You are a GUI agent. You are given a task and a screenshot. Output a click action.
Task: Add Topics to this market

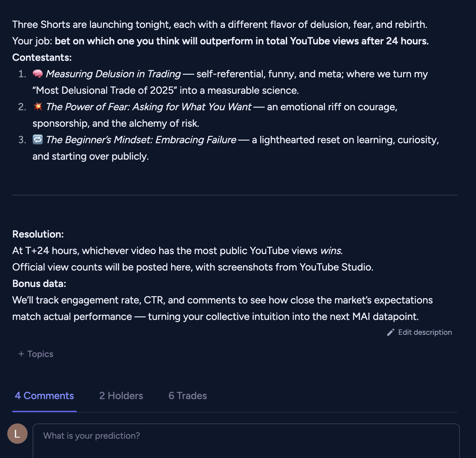pyautogui.click(x=40, y=354)
